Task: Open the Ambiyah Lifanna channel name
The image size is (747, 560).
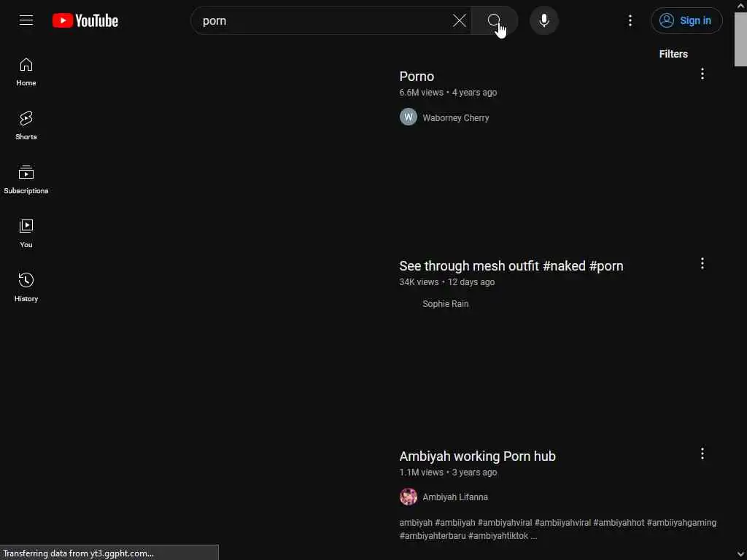Action: click(455, 497)
